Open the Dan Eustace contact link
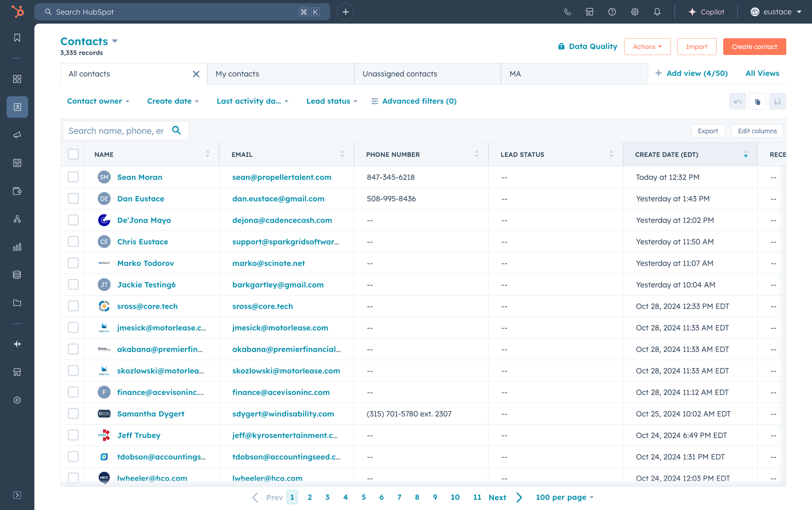The width and height of the screenshot is (812, 510). coord(141,198)
